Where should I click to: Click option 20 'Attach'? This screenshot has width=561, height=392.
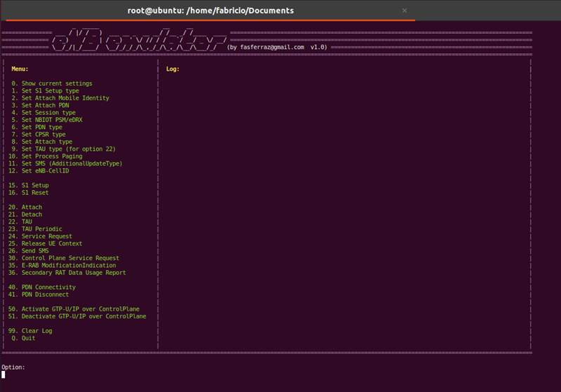pos(25,207)
